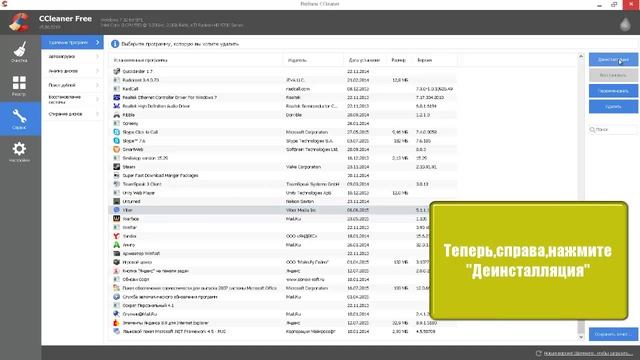Click the Архиватор WinRAR row icon
The width and height of the screenshot is (640, 360).
[116, 253]
